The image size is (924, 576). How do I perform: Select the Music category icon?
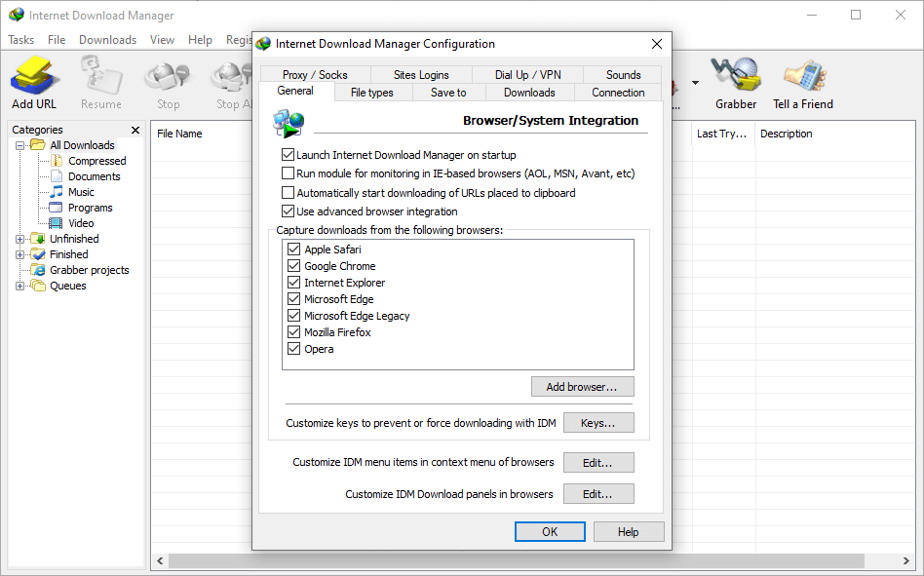coord(57,192)
